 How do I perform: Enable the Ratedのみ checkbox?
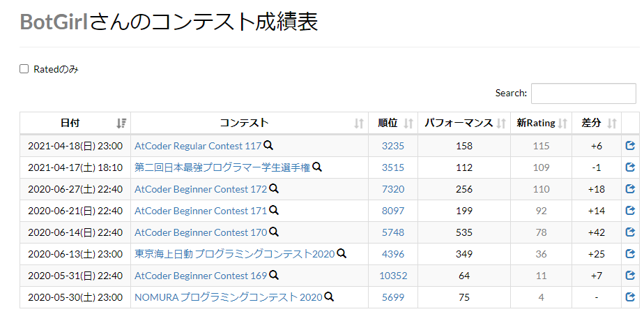point(24,69)
